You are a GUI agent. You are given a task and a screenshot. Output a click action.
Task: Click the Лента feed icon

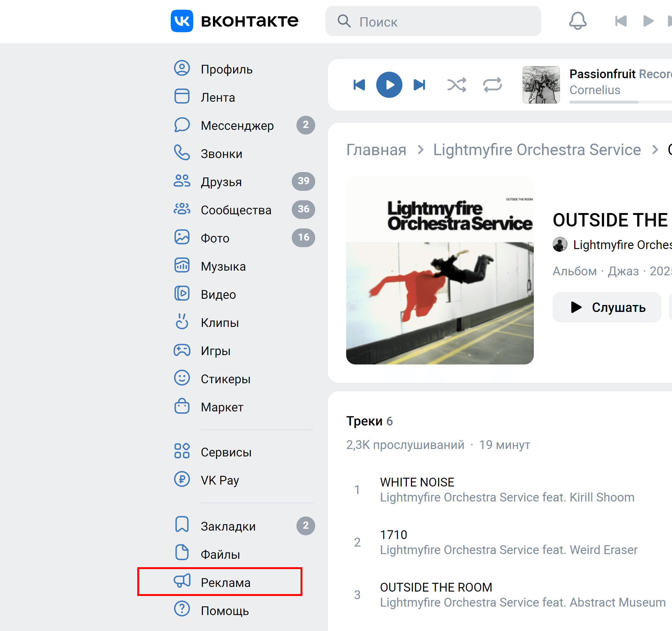(x=182, y=97)
